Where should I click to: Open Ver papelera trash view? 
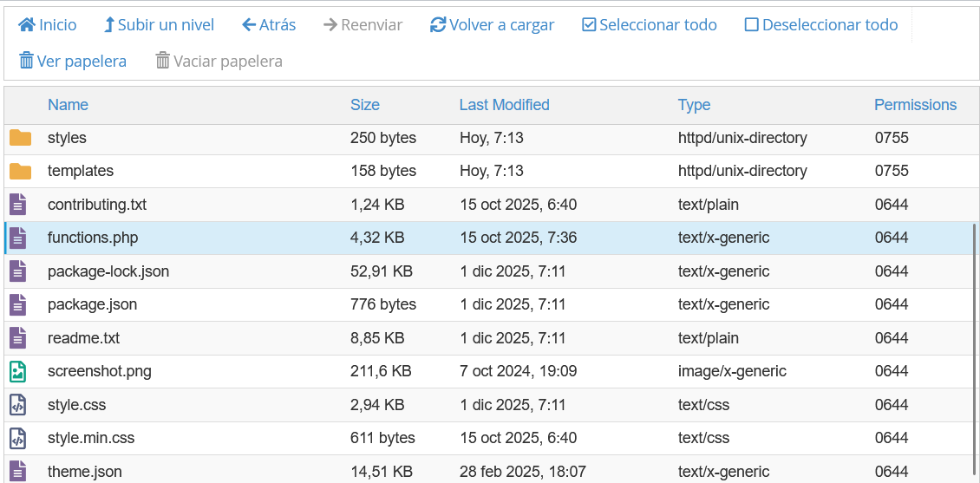pyautogui.click(x=73, y=62)
